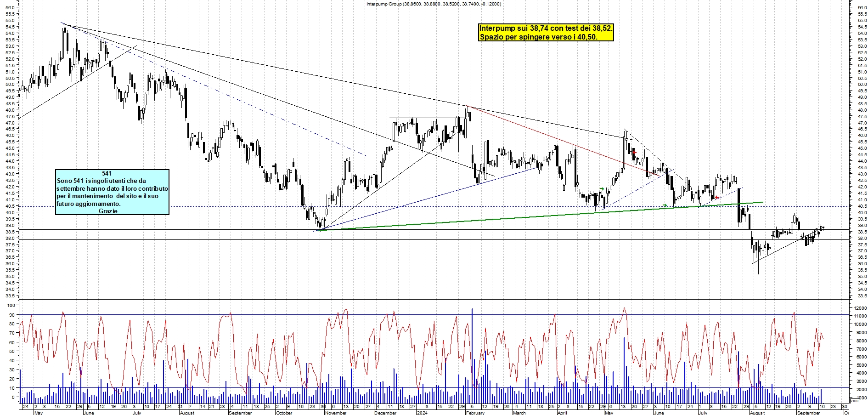Click the 'March' month label
Viewport: 868px width, 415px height.
tap(519, 413)
